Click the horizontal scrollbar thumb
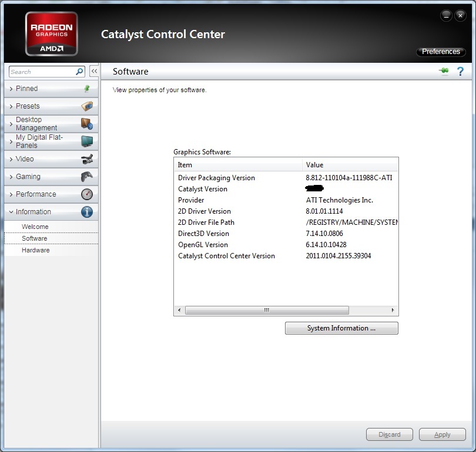This screenshot has height=452, width=476. tap(267, 310)
